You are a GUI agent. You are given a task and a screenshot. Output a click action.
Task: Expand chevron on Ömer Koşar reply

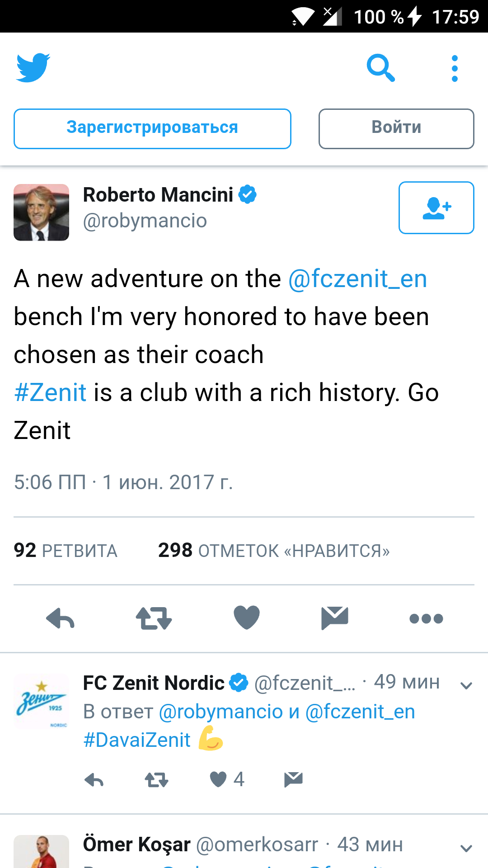click(x=466, y=848)
